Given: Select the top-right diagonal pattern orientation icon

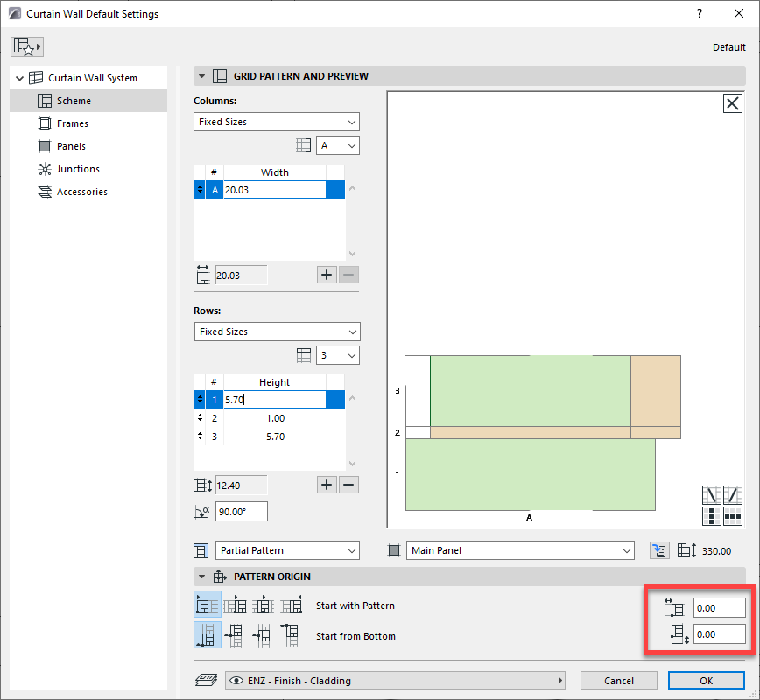Looking at the screenshot, I should click(x=732, y=495).
